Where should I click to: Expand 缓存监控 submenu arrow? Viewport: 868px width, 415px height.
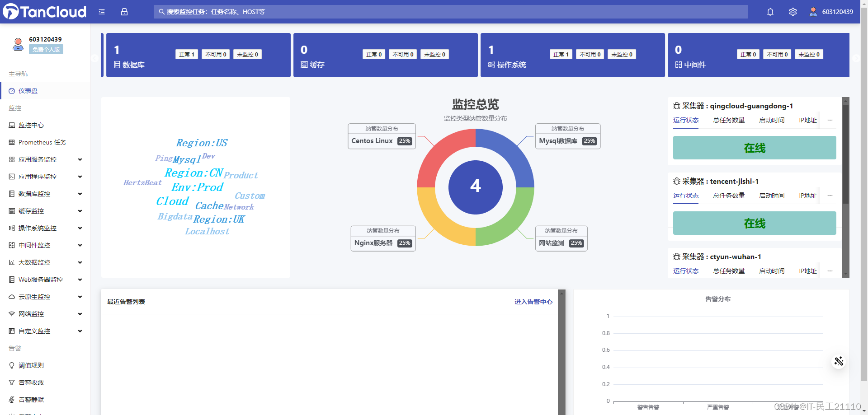pyautogui.click(x=80, y=211)
